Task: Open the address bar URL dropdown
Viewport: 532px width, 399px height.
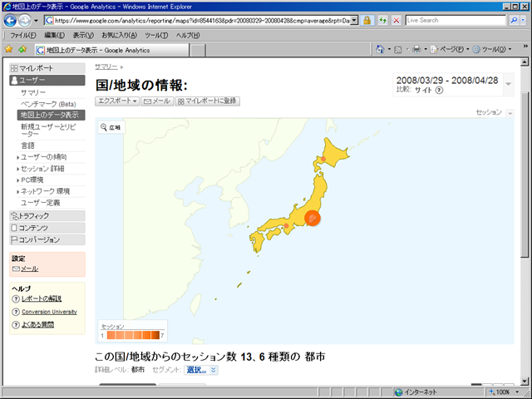Action: click(x=354, y=21)
